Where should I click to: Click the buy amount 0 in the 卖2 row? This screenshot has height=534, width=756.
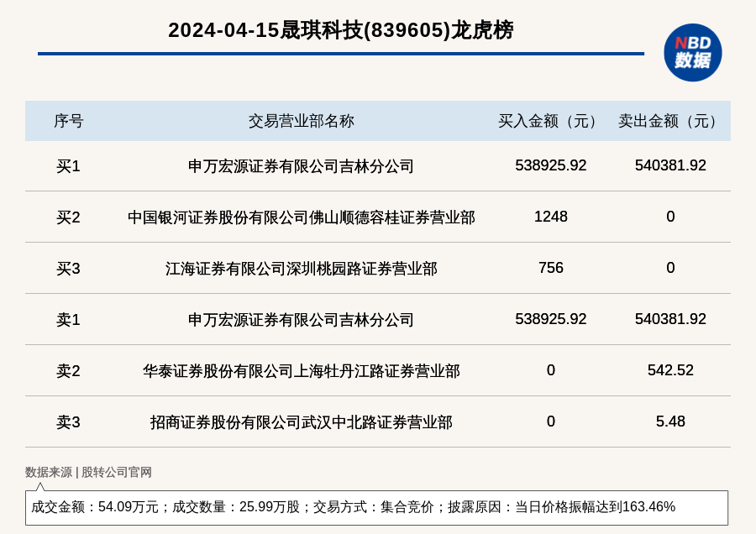click(x=550, y=370)
